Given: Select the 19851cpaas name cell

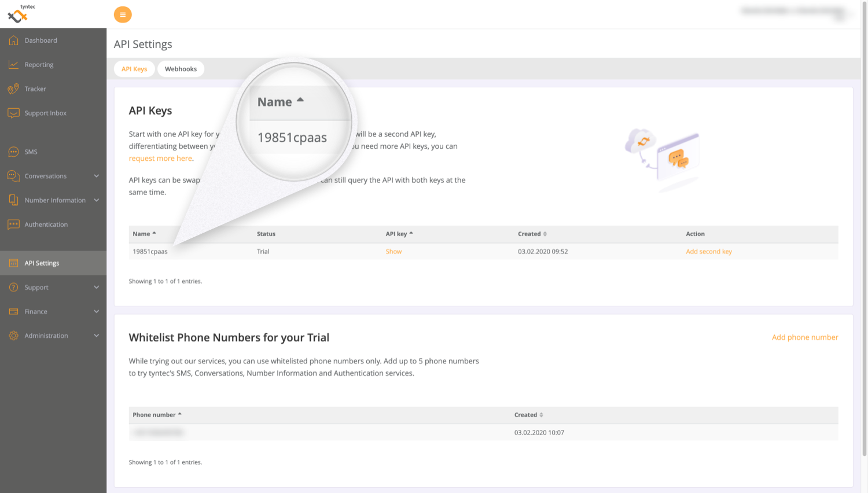Looking at the screenshot, I should pos(150,252).
